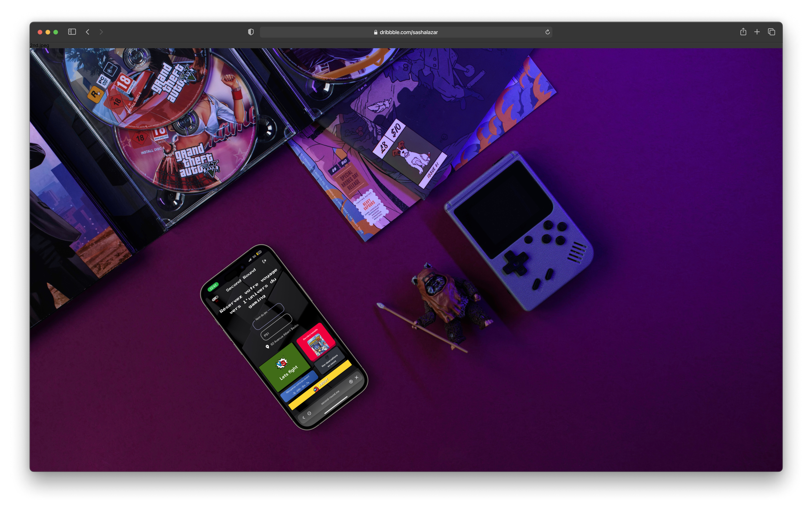Toggle the Safari sidebar
812x509 pixels.
tap(72, 32)
